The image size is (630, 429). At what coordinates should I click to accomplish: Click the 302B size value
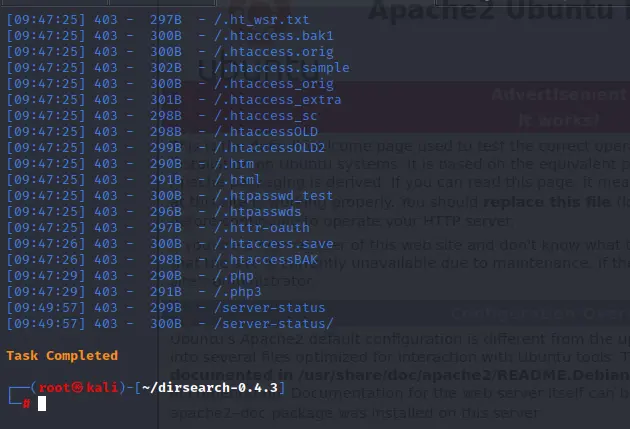tap(166, 67)
